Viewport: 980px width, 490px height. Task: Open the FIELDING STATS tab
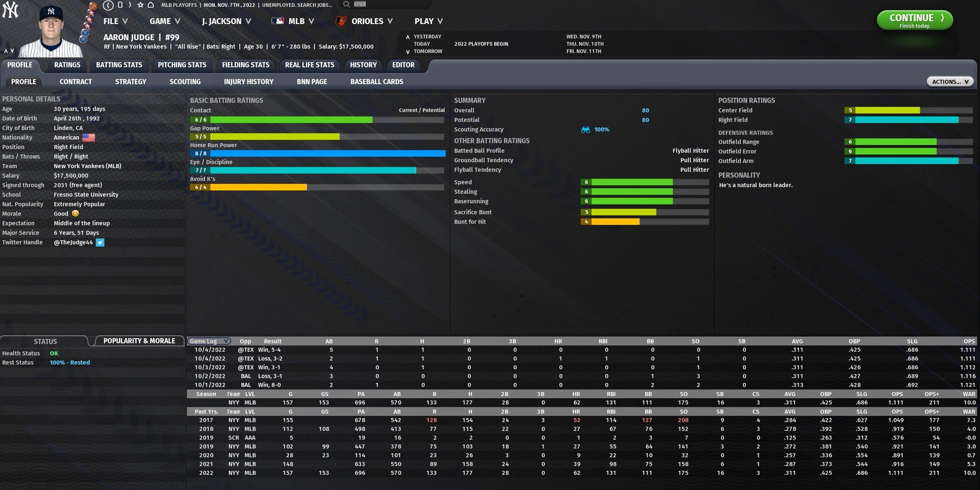[x=245, y=65]
